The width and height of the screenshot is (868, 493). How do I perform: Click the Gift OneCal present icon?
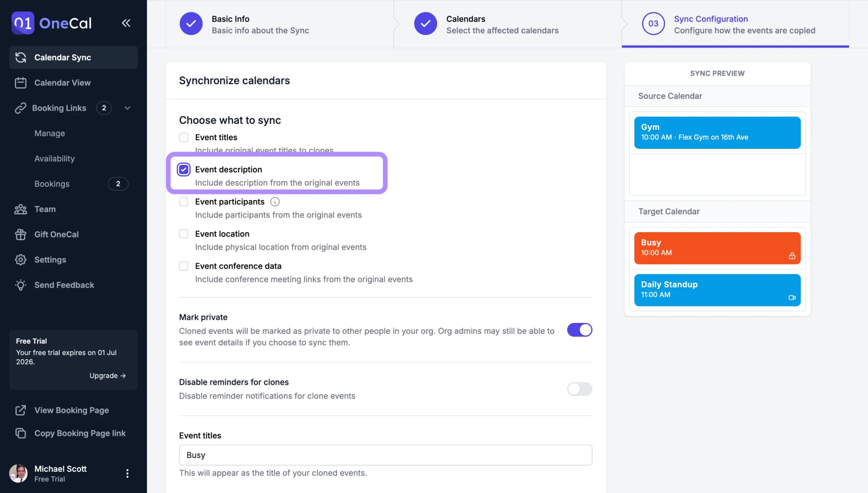click(20, 234)
